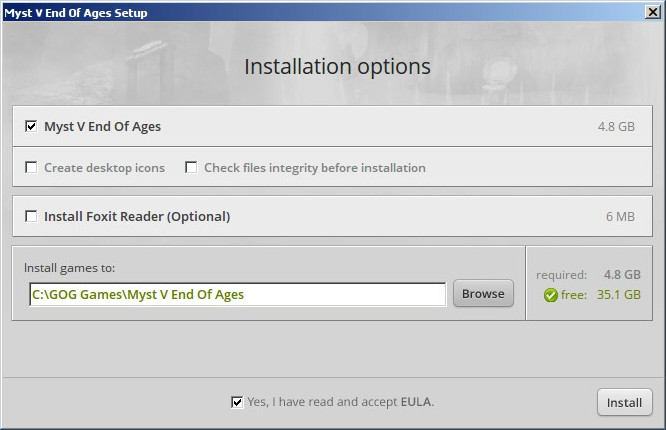Open the EULA link
Screen dimensions: 666x430
(415, 402)
